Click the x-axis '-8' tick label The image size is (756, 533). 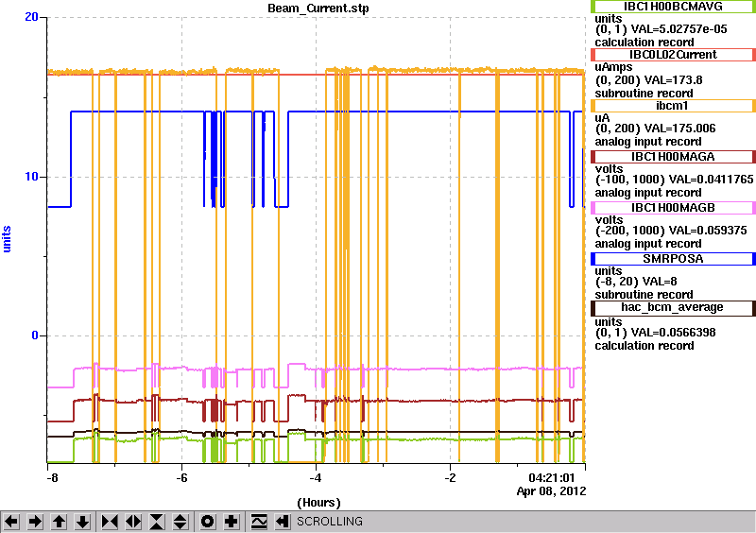coord(52,478)
